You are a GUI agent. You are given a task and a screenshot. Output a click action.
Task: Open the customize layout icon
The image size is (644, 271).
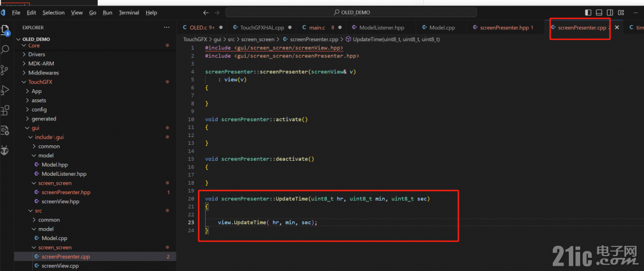click(621, 13)
